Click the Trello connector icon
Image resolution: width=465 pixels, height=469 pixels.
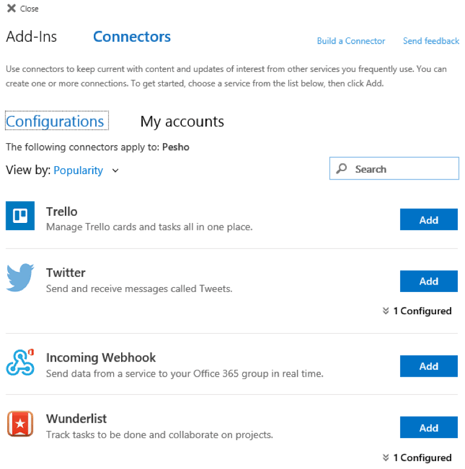click(x=20, y=215)
